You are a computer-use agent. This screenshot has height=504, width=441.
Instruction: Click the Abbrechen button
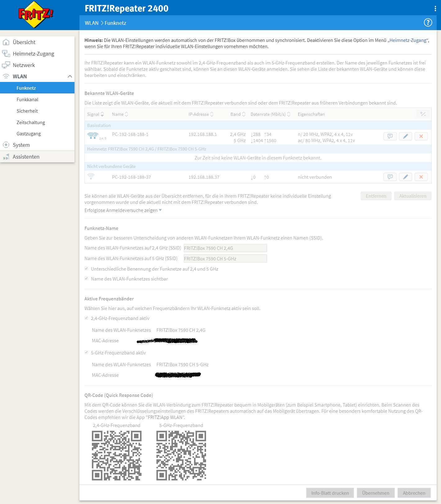coord(414,493)
